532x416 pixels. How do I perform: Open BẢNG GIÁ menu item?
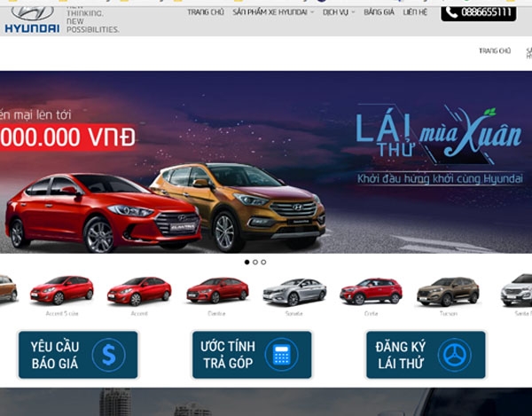[x=379, y=12]
